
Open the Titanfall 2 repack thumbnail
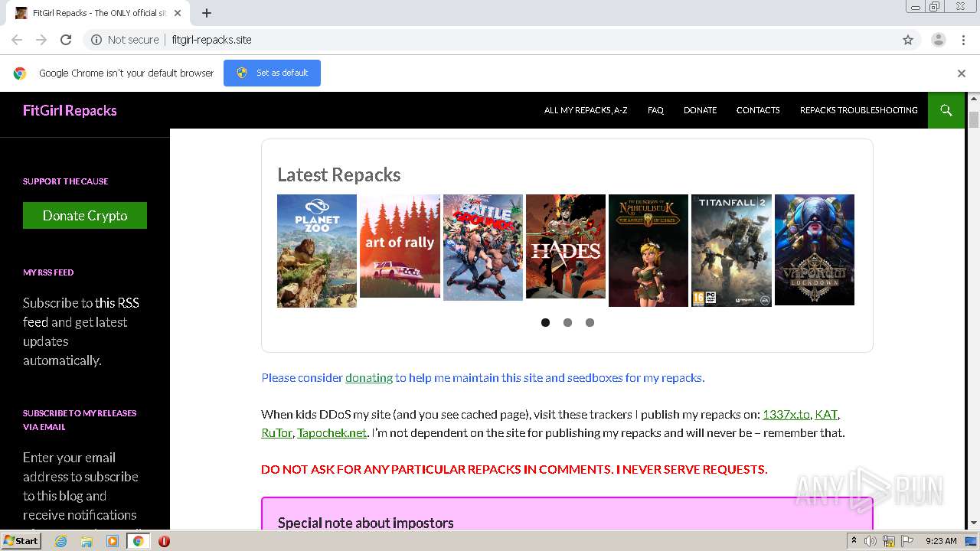(731, 250)
